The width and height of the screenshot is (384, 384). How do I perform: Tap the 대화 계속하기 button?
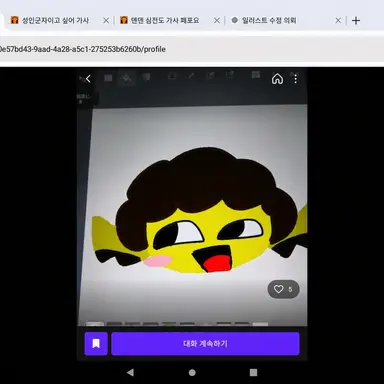coord(205,343)
